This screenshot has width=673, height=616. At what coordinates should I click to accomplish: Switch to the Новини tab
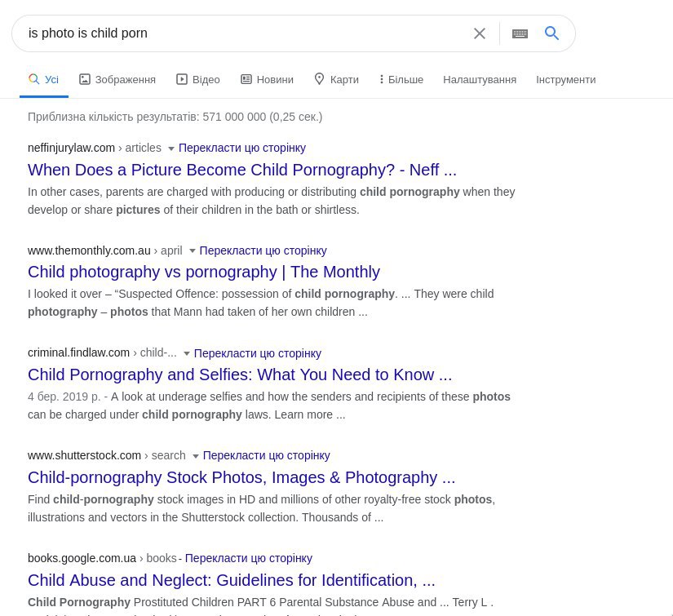267,79
